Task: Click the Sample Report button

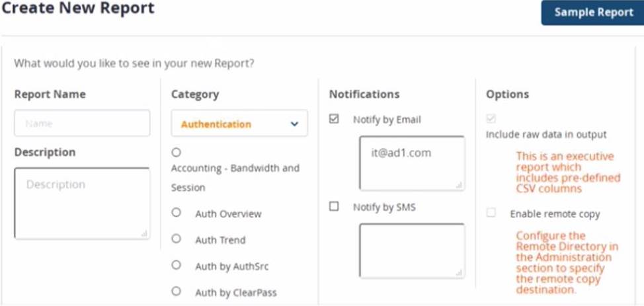Action: click(x=593, y=13)
